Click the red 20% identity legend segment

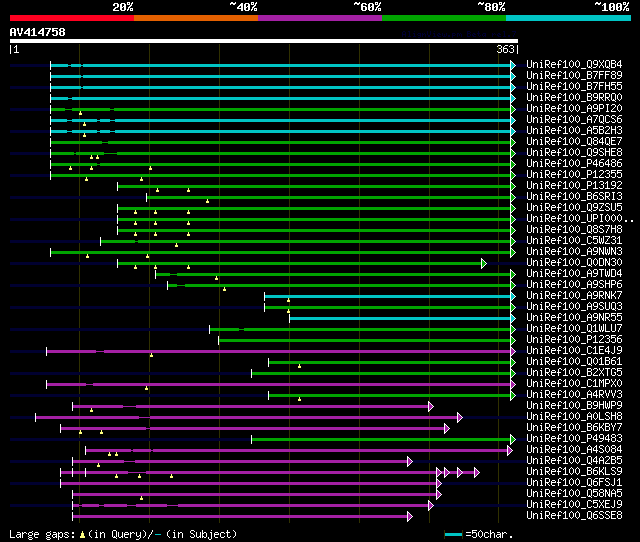(72, 18)
